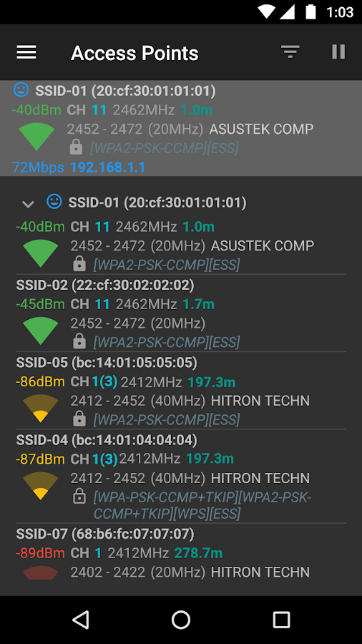
Task: Tap the ASUSTEK COMP vendor in connected header
Action: pyautogui.click(x=261, y=129)
